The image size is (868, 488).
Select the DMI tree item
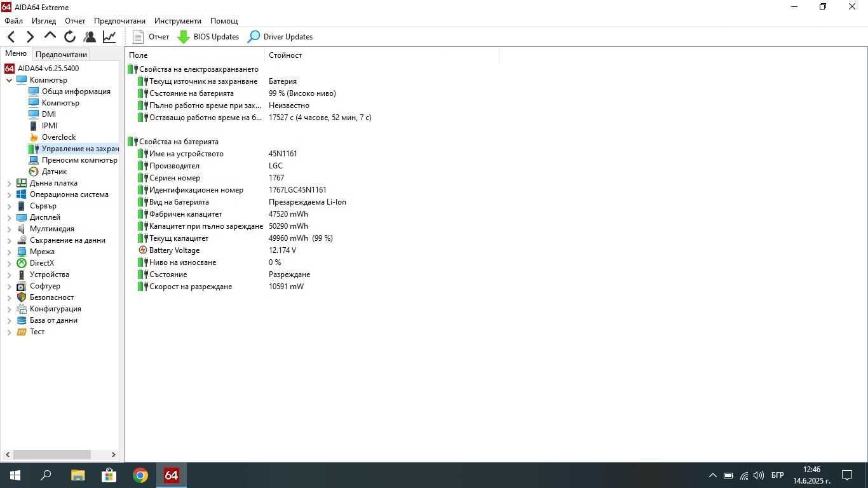[x=48, y=114]
